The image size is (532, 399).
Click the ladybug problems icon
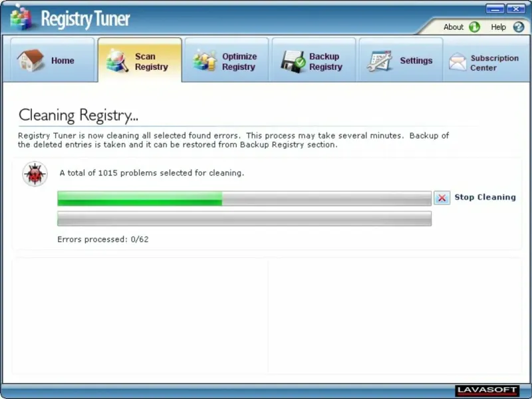click(x=35, y=174)
